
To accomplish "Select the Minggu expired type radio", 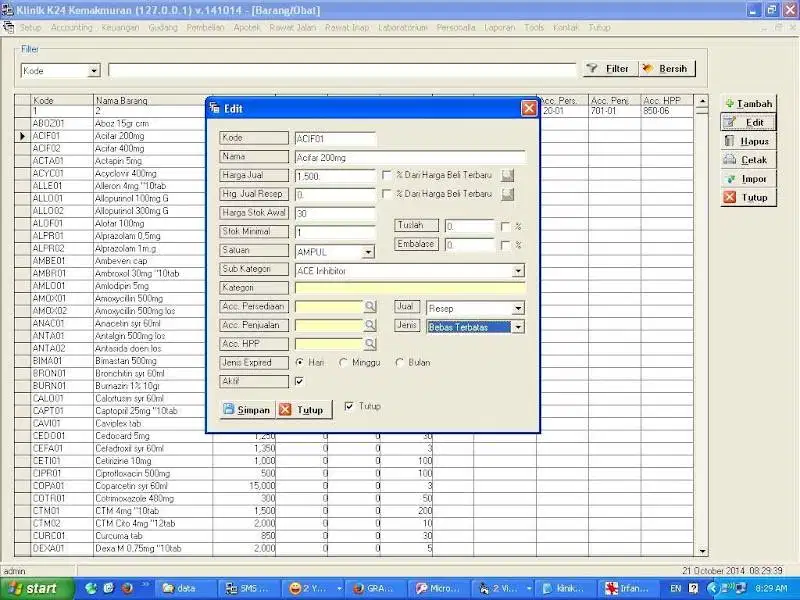I will tap(343, 362).
